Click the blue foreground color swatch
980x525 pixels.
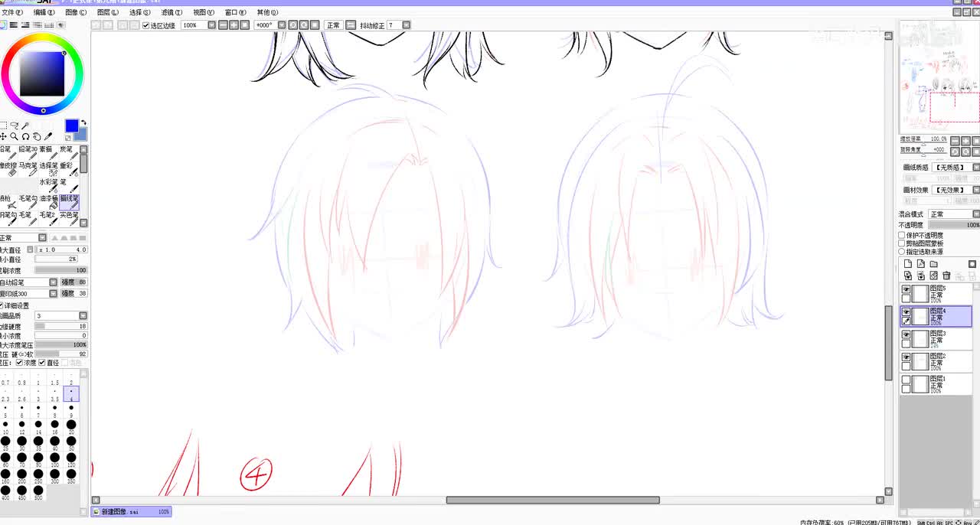[71, 126]
